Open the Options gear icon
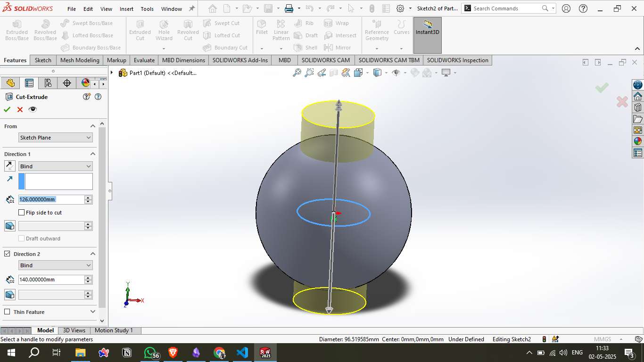 400,8
